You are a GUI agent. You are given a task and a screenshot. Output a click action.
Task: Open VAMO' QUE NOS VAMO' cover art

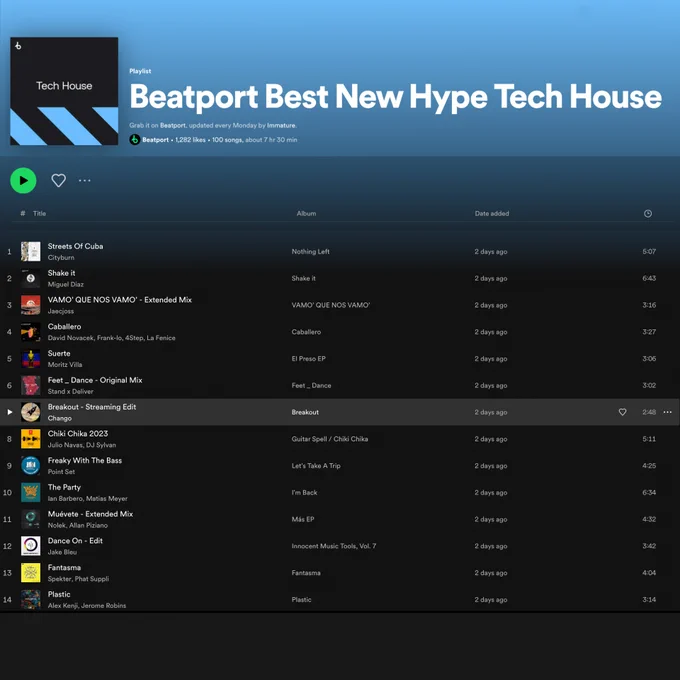31,305
